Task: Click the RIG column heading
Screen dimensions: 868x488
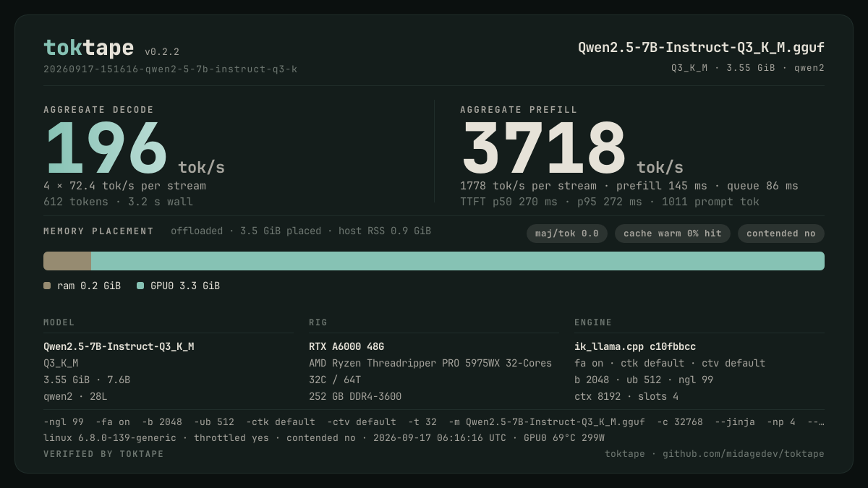Action: click(318, 322)
